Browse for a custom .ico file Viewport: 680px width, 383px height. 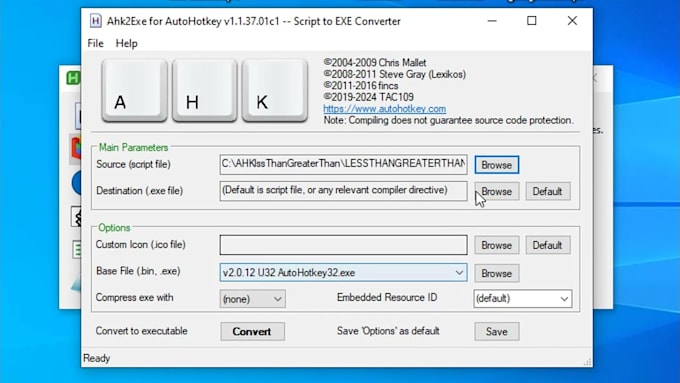click(x=497, y=245)
